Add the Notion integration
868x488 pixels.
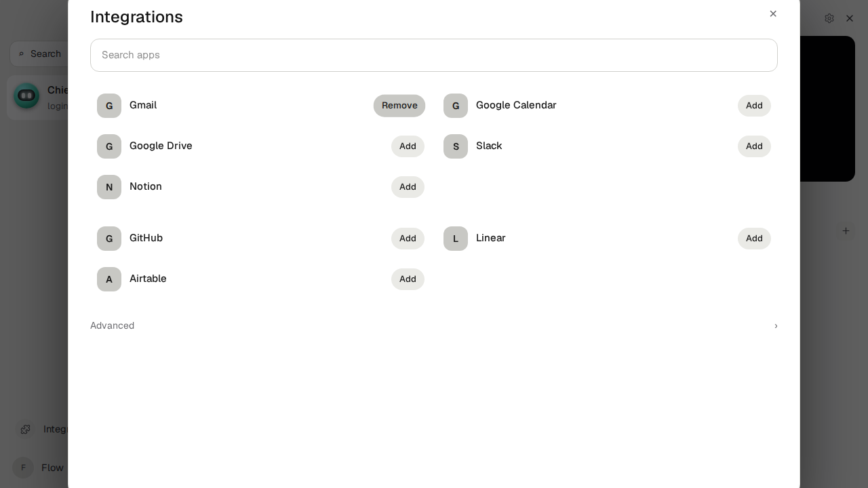[x=408, y=187]
